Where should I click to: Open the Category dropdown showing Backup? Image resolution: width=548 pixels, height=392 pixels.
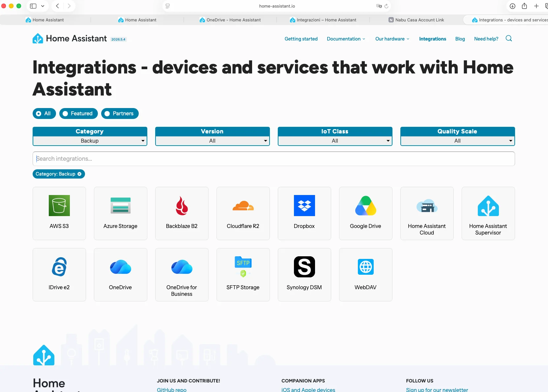tap(90, 141)
